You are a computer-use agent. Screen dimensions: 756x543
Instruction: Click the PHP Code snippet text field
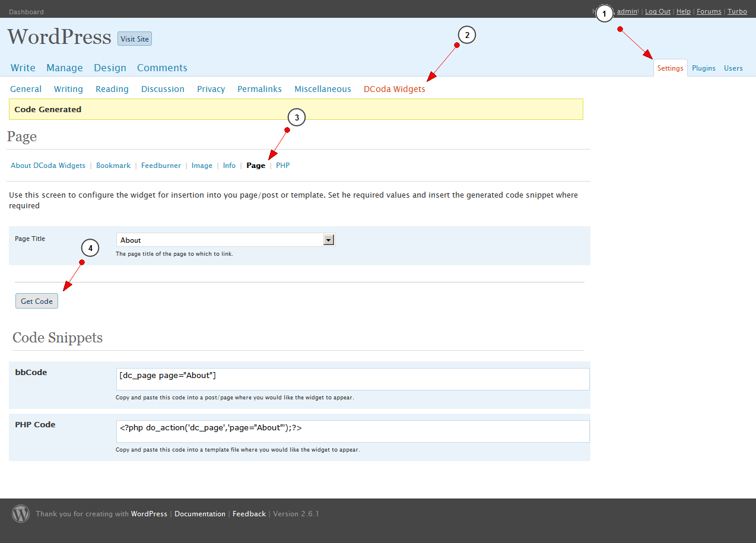tap(353, 431)
